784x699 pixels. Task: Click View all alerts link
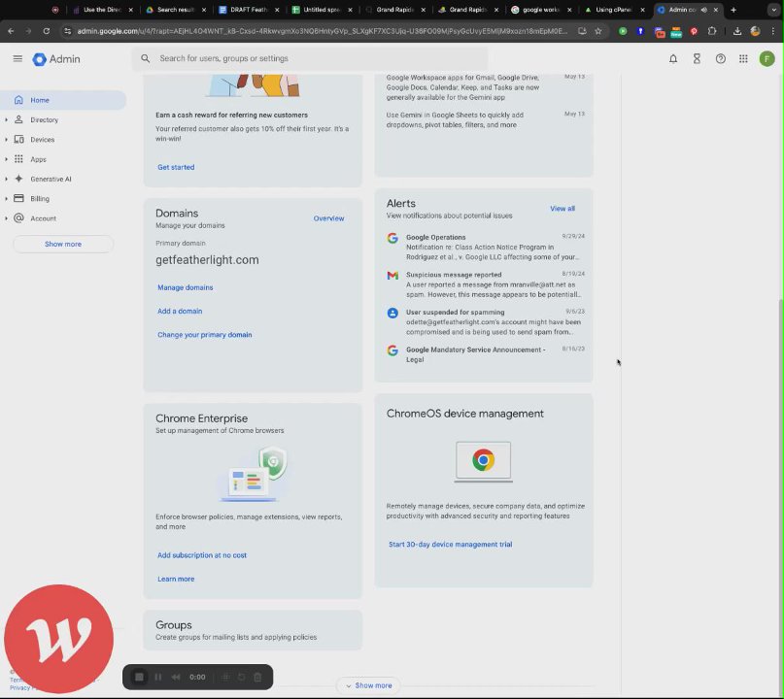[x=562, y=209]
